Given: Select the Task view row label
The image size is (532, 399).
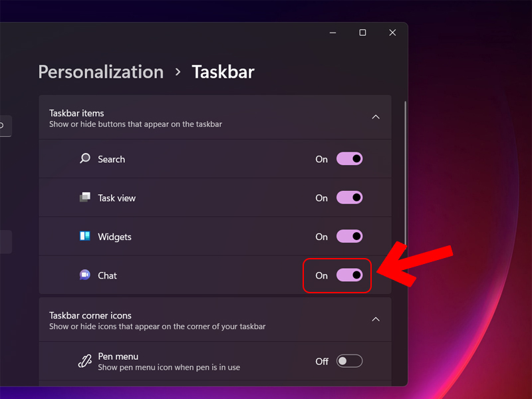Looking at the screenshot, I should coord(117,198).
